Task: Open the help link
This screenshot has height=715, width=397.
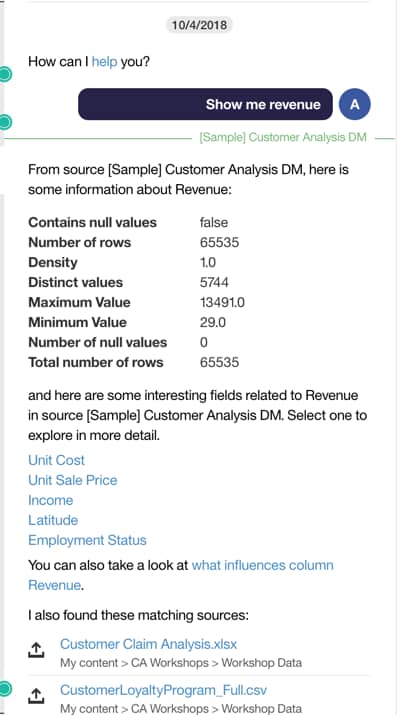Action: pos(104,62)
